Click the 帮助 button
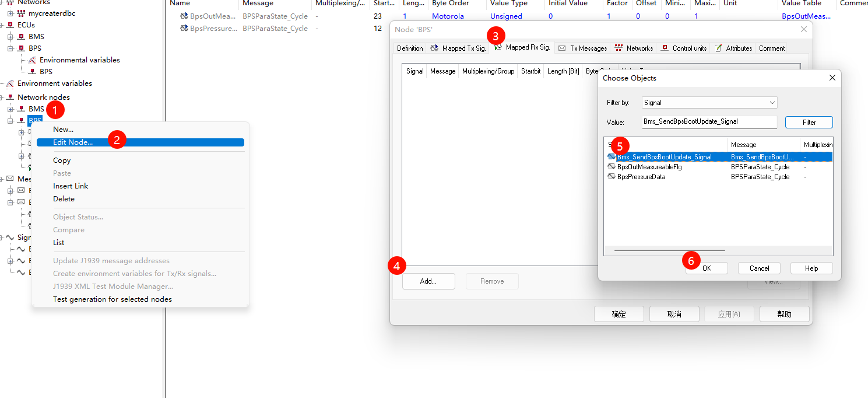The height and width of the screenshot is (398, 868). 785,314
